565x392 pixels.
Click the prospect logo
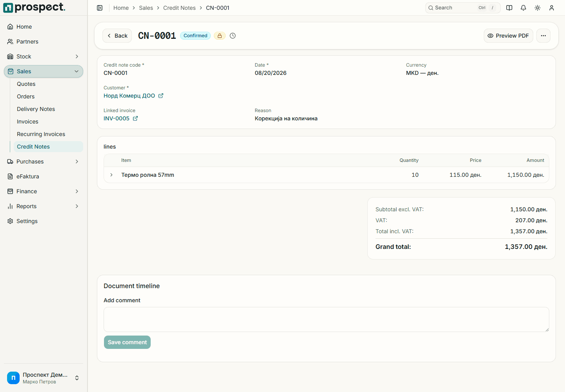[34, 7]
